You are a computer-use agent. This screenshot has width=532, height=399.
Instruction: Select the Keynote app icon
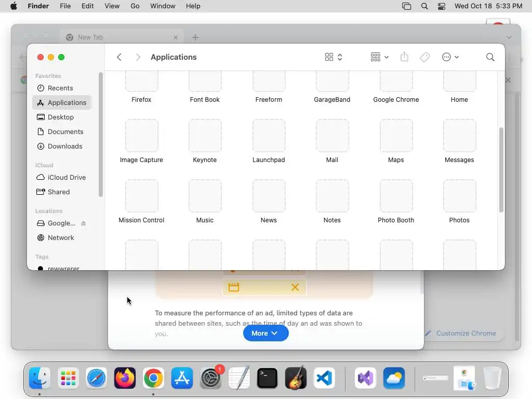(205, 136)
